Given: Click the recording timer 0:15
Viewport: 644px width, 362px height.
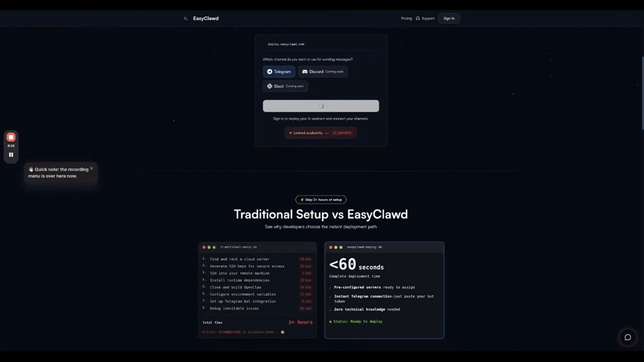Looking at the screenshot, I should point(11,146).
